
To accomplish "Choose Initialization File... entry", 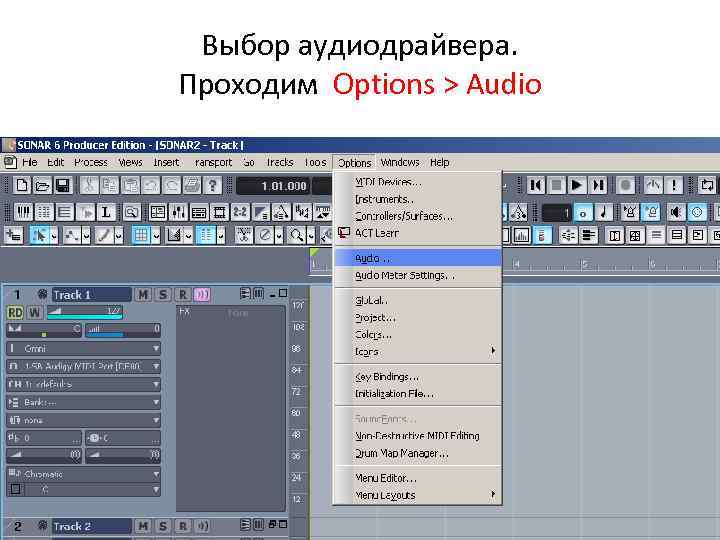I will [417, 394].
